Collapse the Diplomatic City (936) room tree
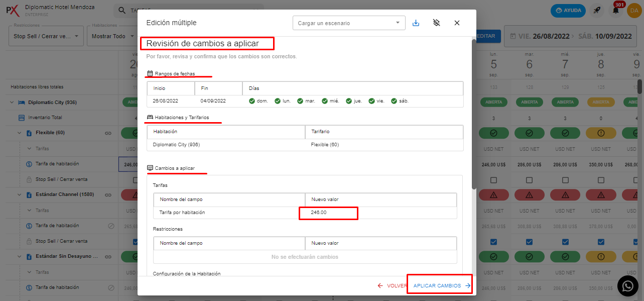644x301 pixels. pos(12,103)
